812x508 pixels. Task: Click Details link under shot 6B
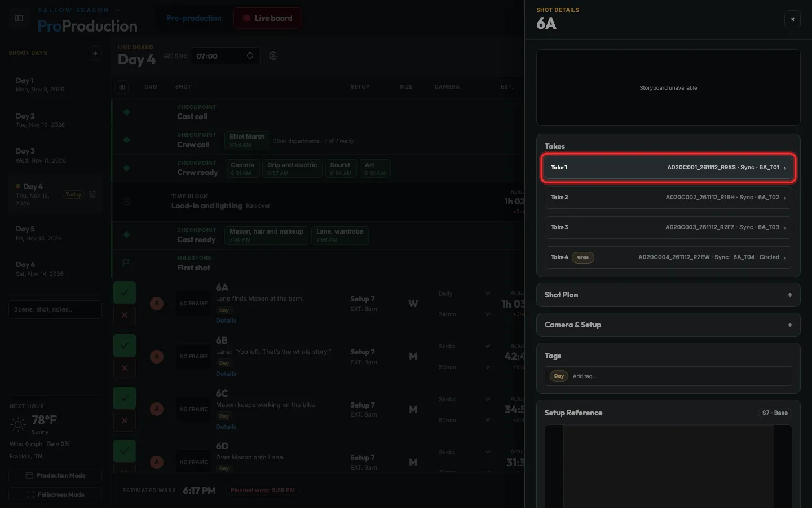226,374
